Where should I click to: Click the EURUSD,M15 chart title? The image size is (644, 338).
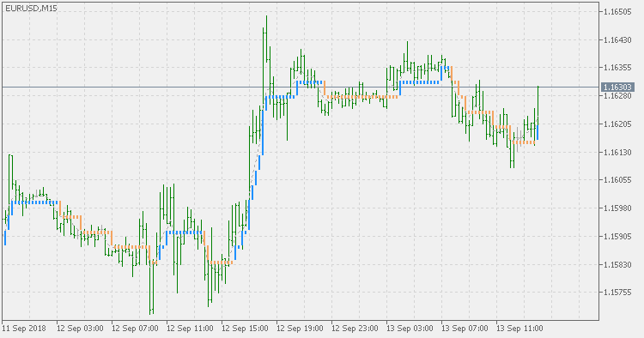[x=31, y=9]
